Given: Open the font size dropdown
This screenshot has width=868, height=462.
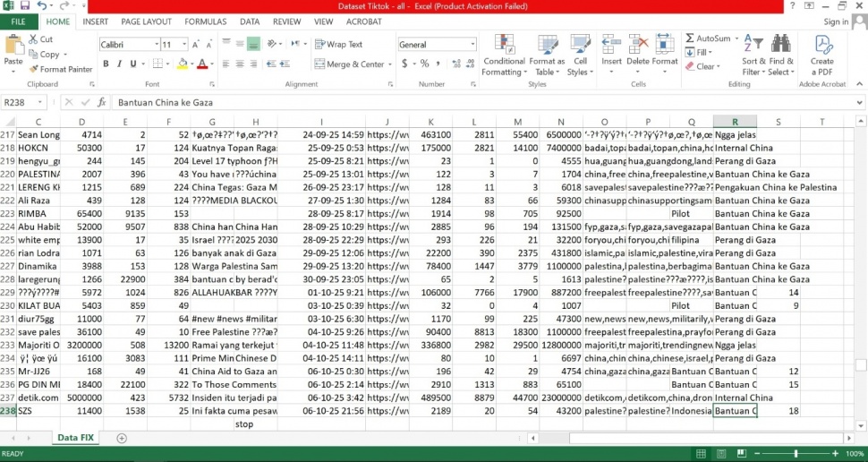Looking at the screenshot, I should click(x=183, y=45).
